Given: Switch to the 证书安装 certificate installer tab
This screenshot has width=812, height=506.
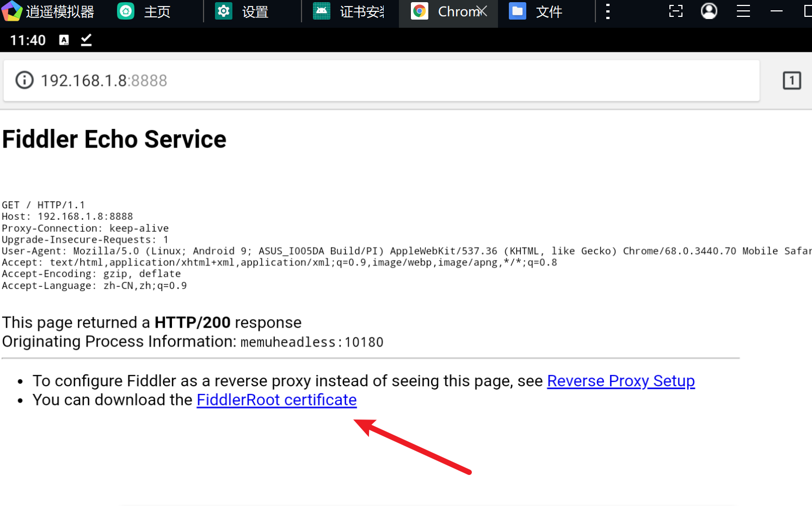Looking at the screenshot, I should [x=350, y=12].
